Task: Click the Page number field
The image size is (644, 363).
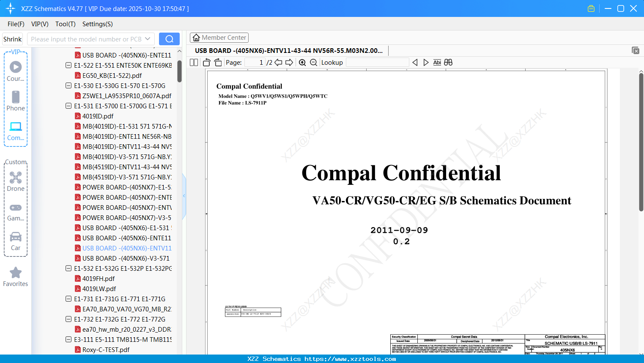Action: pyautogui.click(x=255, y=62)
